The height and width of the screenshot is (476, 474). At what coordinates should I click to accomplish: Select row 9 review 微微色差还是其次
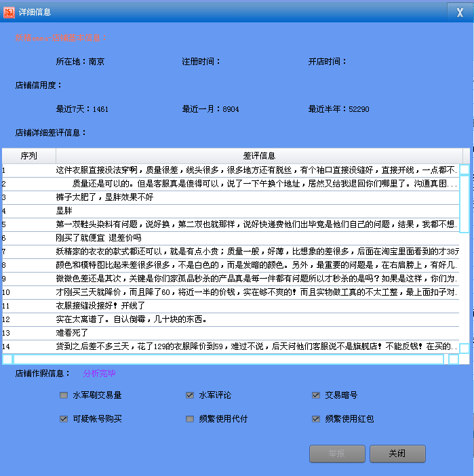pyautogui.click(x=231, y=279)
